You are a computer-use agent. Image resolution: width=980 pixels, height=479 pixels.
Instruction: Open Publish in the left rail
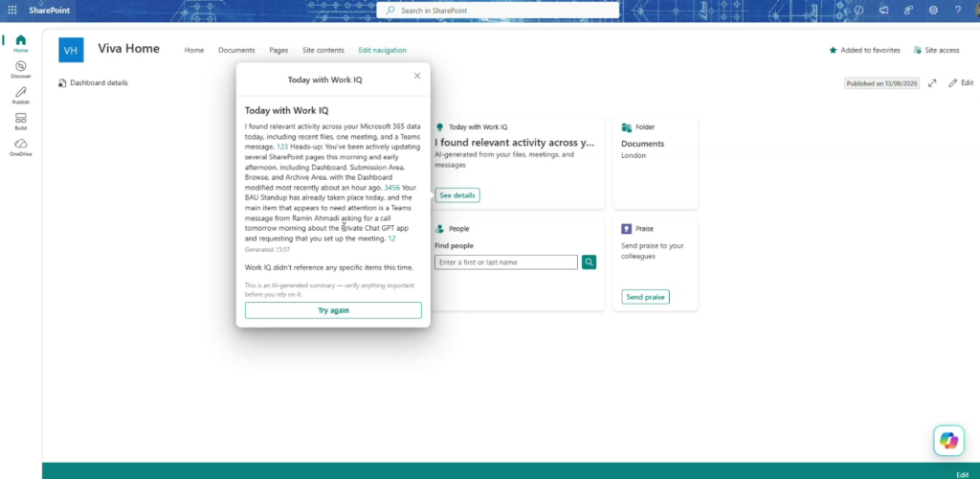click(21, 95)
